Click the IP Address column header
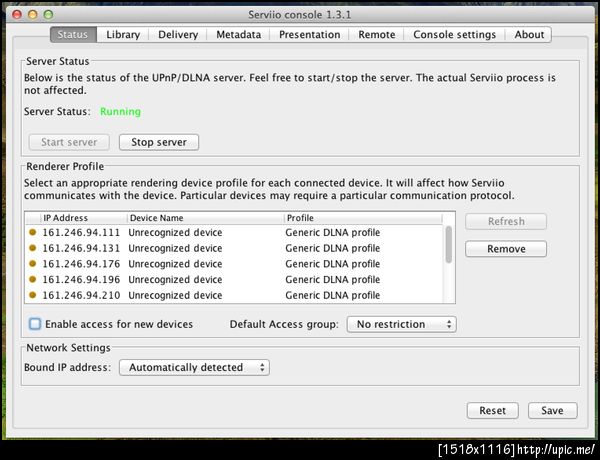This screenshot has width=600, height=460. [83, 218]
